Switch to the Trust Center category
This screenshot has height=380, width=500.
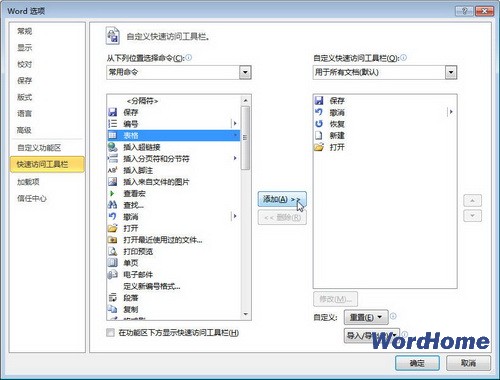[x=32, y=199]
